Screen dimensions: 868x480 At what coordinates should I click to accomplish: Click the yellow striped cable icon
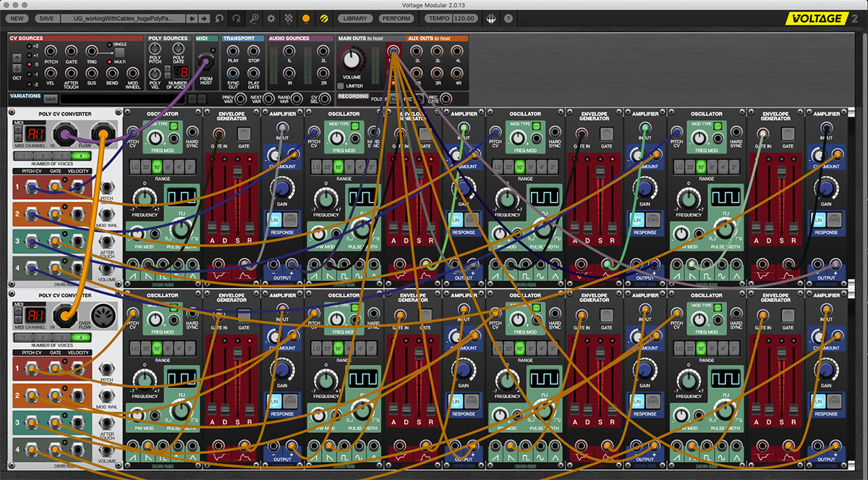coord(323,18)
